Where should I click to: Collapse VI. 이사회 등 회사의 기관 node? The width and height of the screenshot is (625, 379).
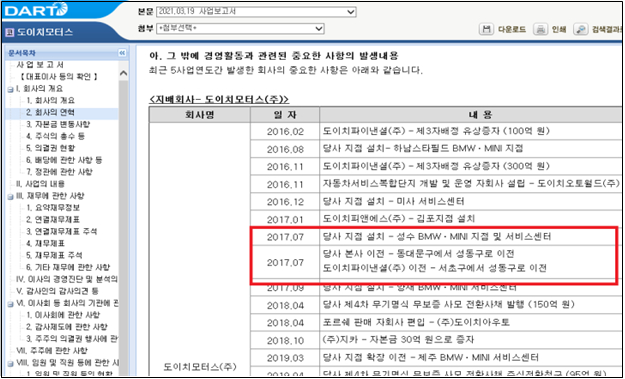(x=10, y=304)
